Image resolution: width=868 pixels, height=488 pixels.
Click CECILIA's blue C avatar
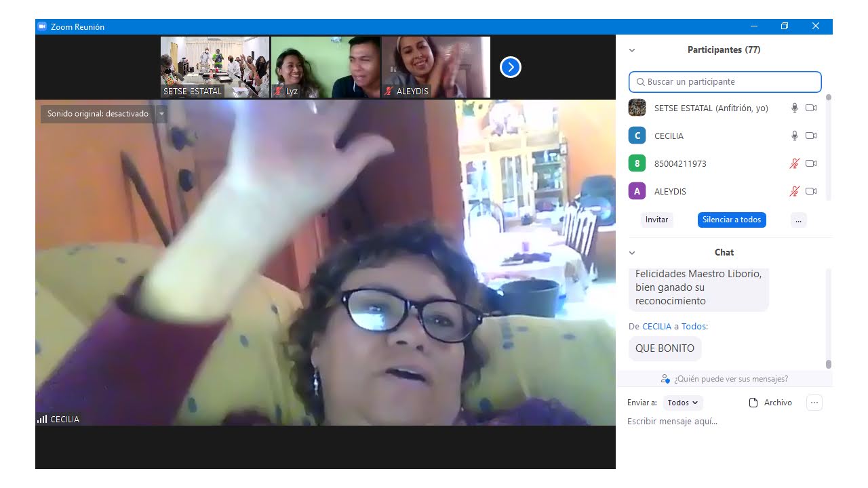coord(637,136)
